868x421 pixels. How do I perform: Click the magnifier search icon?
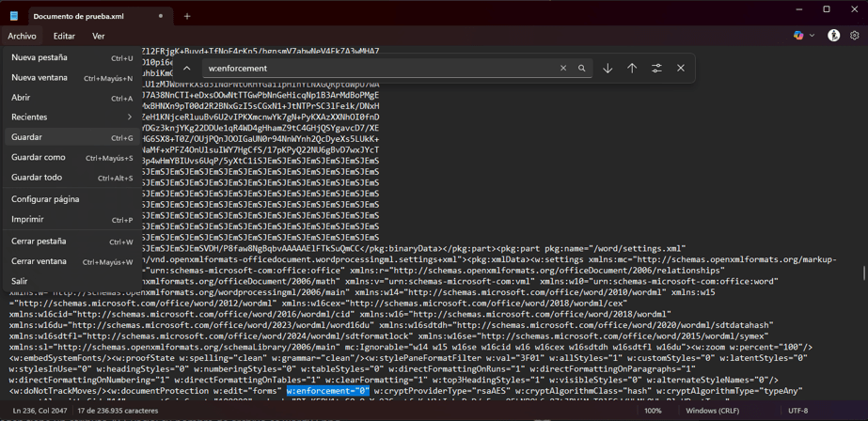(581, 69)
